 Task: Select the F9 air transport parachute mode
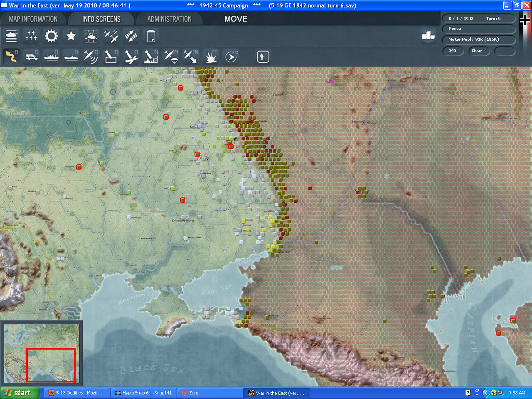pyautogui.click(x=171, y=57)
